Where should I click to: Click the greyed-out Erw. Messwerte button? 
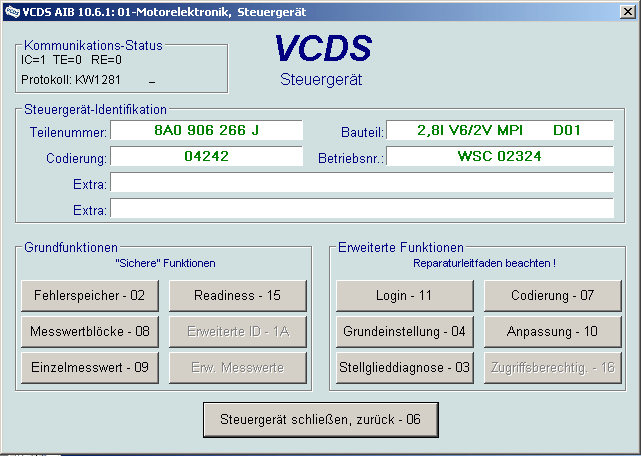click(238, 368)
